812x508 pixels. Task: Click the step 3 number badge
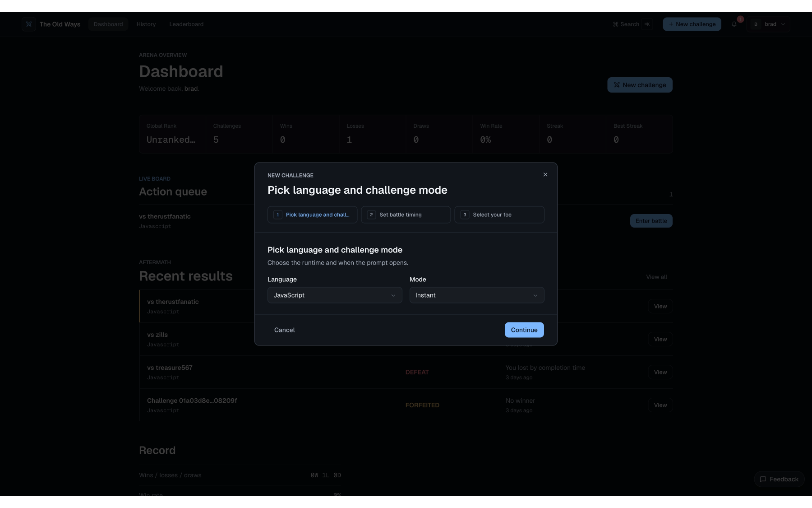(x=465, y=215)
